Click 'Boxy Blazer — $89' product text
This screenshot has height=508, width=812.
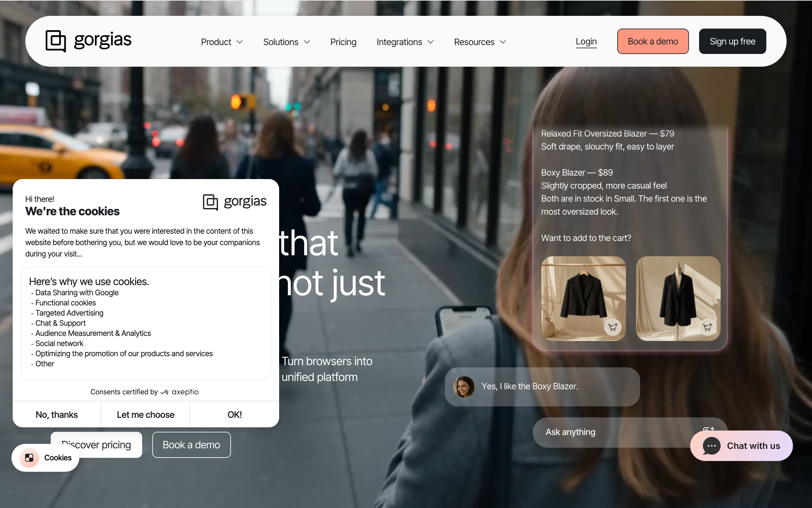click(577, 172)
